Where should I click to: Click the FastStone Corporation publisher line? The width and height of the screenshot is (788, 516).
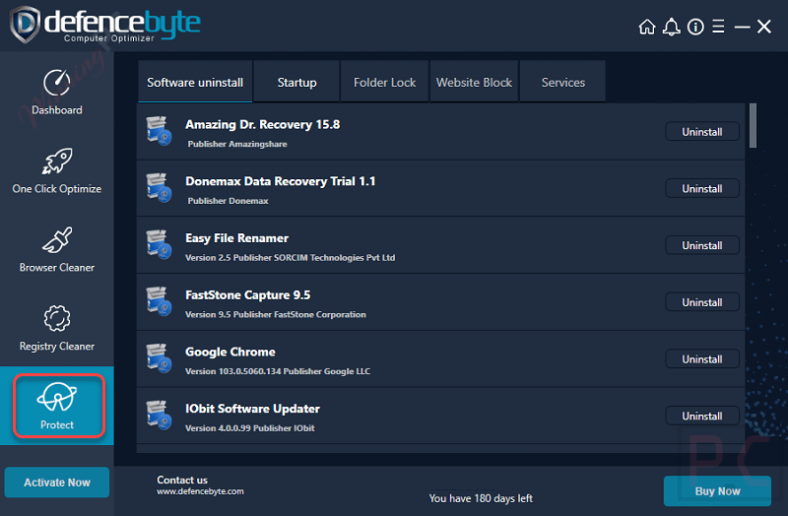click(275, 315)
